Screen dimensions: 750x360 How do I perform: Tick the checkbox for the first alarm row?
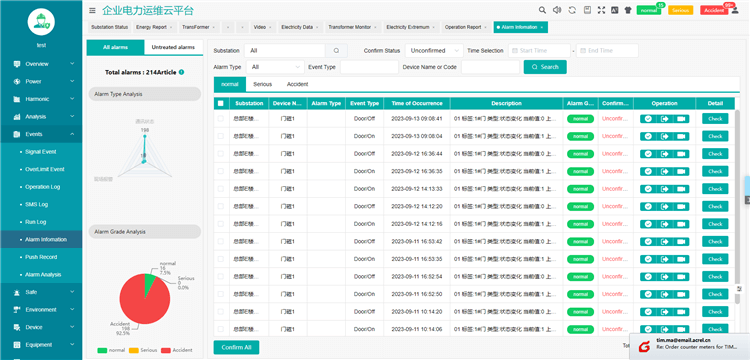(221, 119)
